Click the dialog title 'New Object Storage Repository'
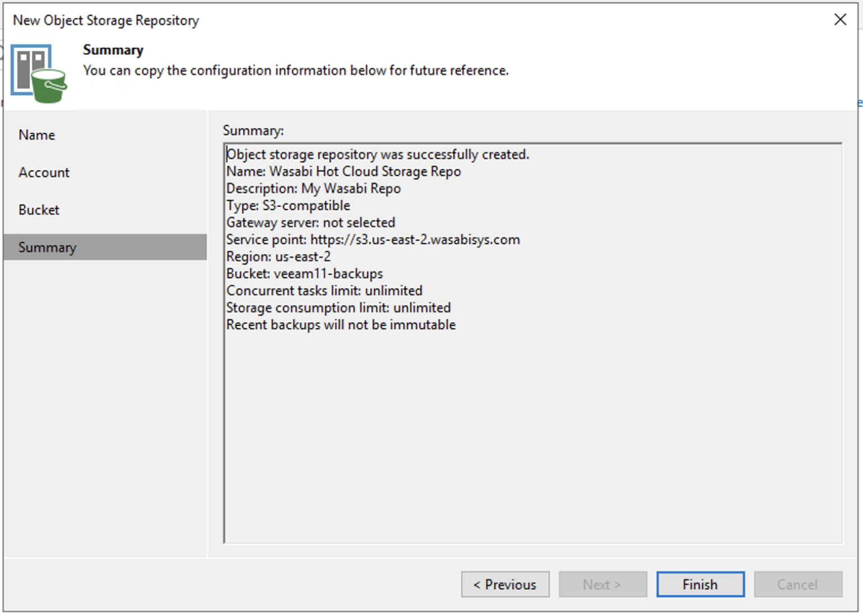Viewport: 863px width, 616px height. point(106,20)
